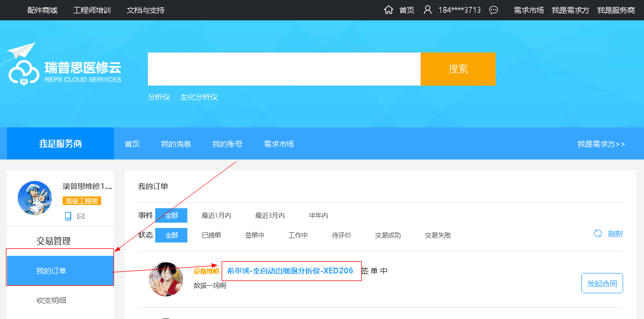
Task: Open order 希尔顿-全自动血细胞分析仪-XED206 link
Action: tap(290, 271)
